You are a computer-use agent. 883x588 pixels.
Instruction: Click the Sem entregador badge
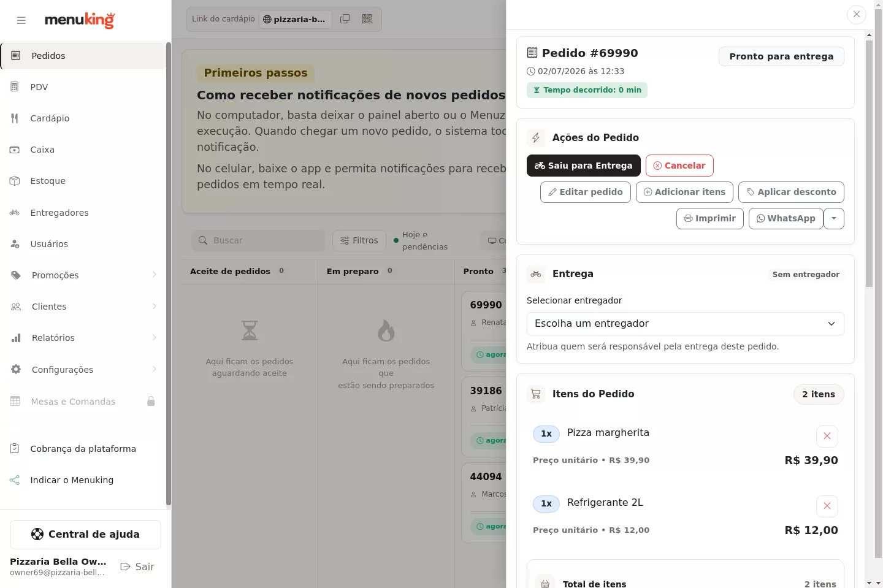[806, 275]
